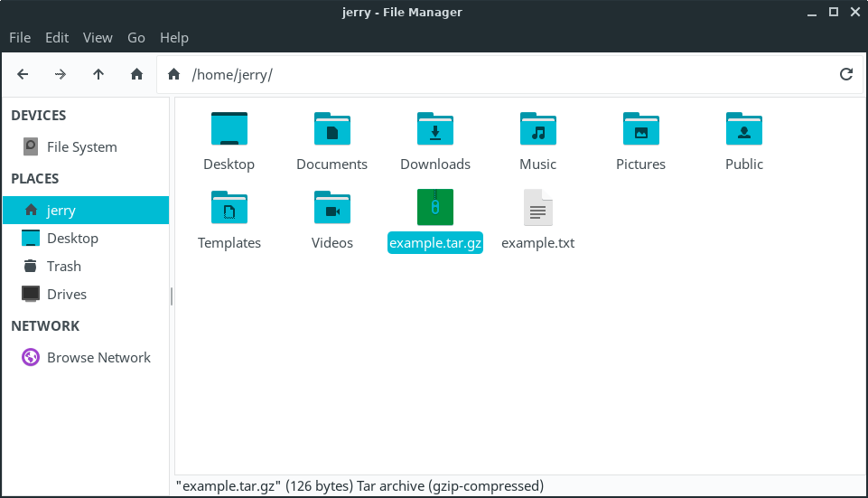Open the File menu
This screenshot has width=868, height=498.
(x=20, y=37)
